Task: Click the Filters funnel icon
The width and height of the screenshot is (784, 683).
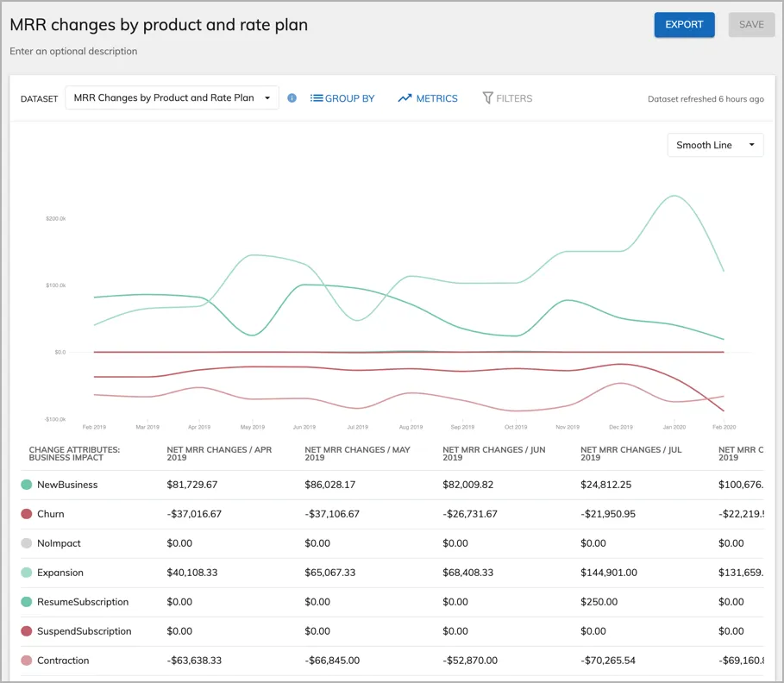Action: 487,98
